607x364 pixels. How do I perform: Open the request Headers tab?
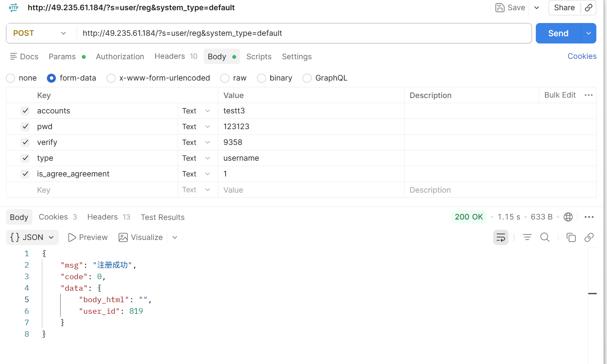click(x=176, y=56)
